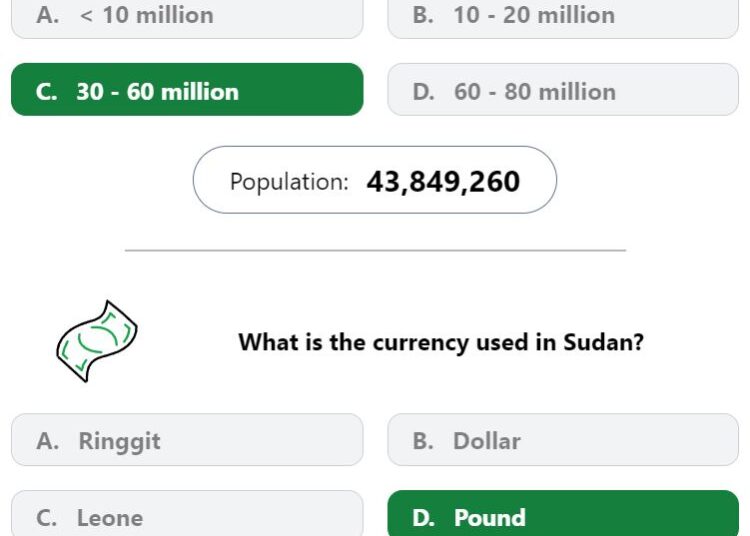
Task: Pick the C. Leone option
Action: click(x=187, y=514)
